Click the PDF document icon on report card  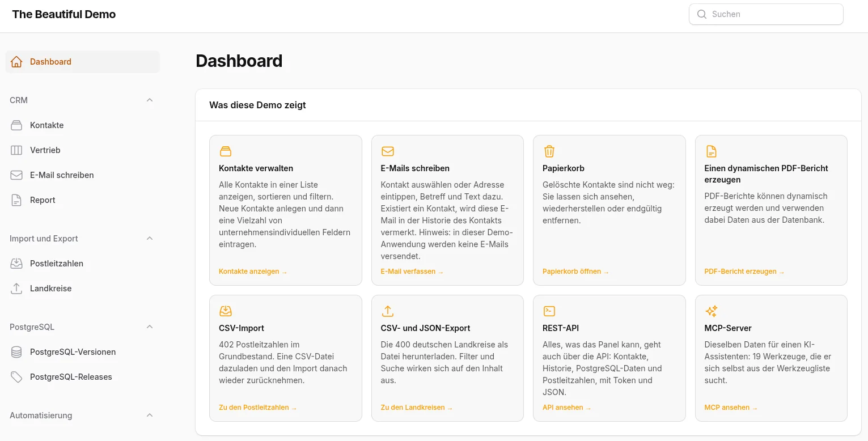coord(711,151)
